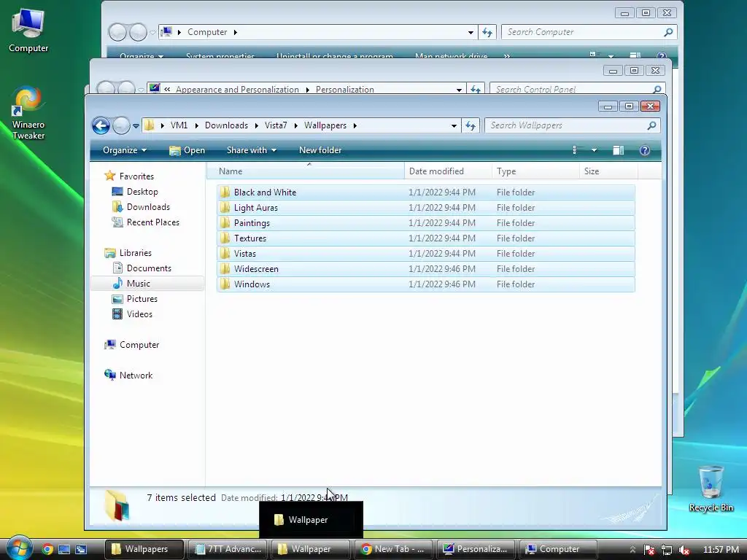Viewport: 747px width, 560px height.
Task: Refresh the Wallpapers folder view
Action: click(x=471, y=125)
